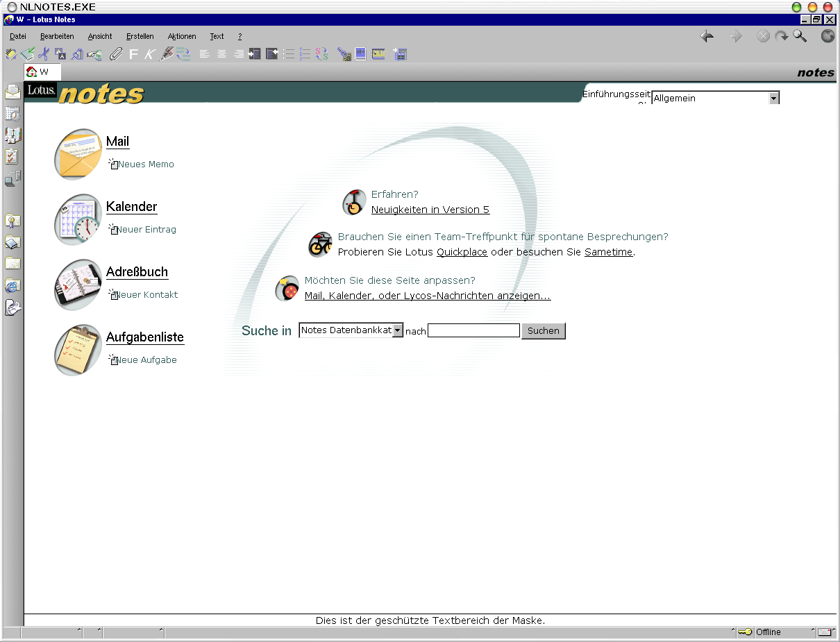
Task: Open the Erstellen menu
Action: [140, 36]
